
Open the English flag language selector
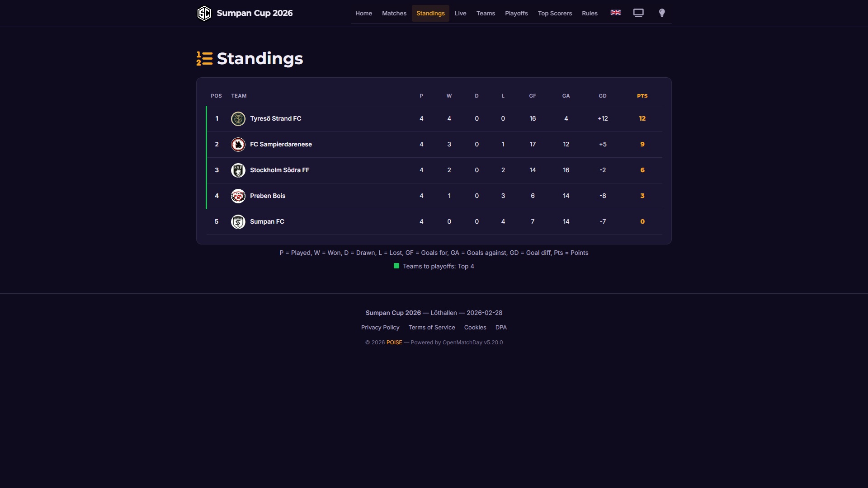615,13
